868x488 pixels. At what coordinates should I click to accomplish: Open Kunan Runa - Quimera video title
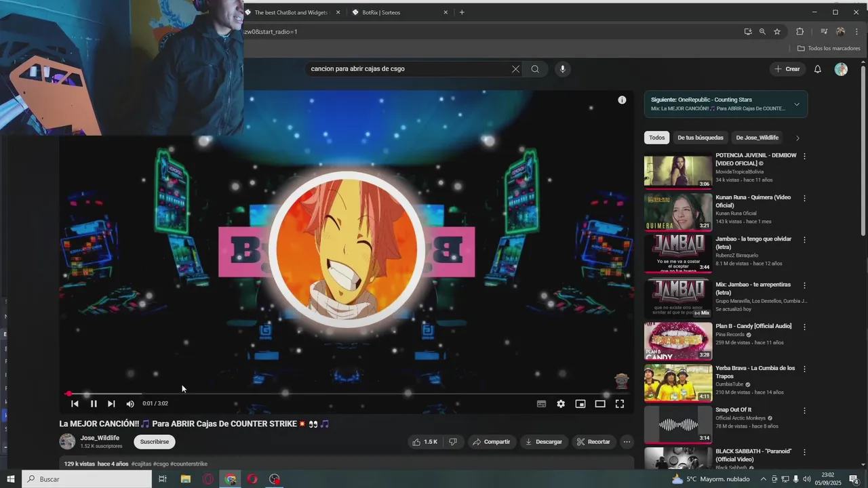[x=753, y=201]
